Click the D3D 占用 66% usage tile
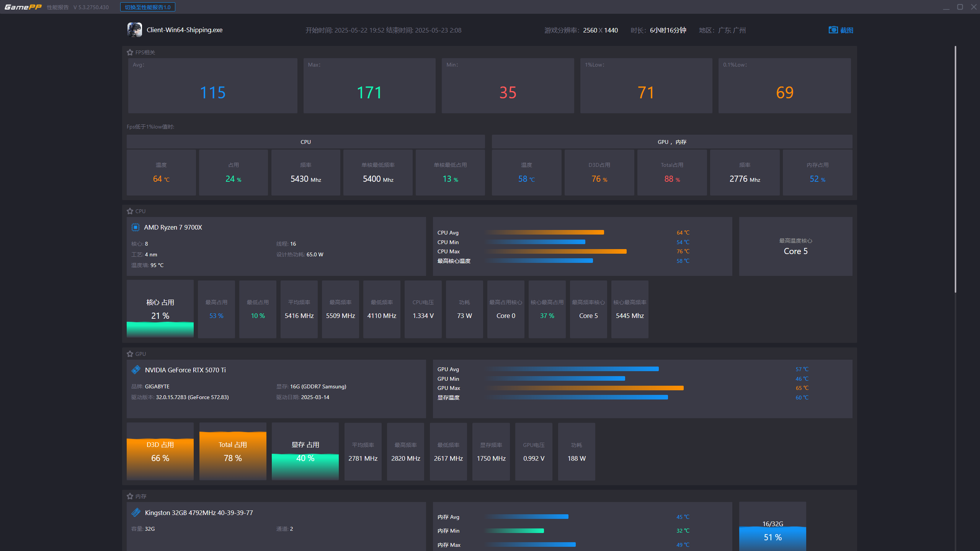980x551 pixels. pos(160,452)
